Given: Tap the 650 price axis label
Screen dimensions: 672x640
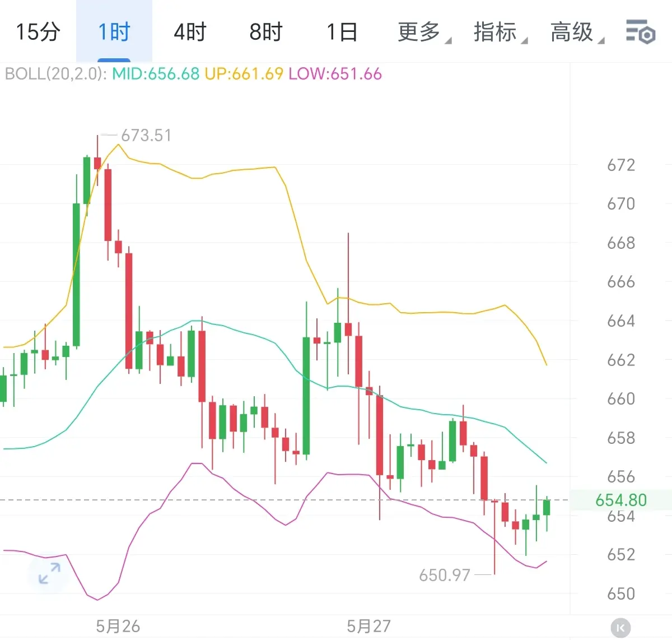Looking at the screenshot, I should coord(621,594).
